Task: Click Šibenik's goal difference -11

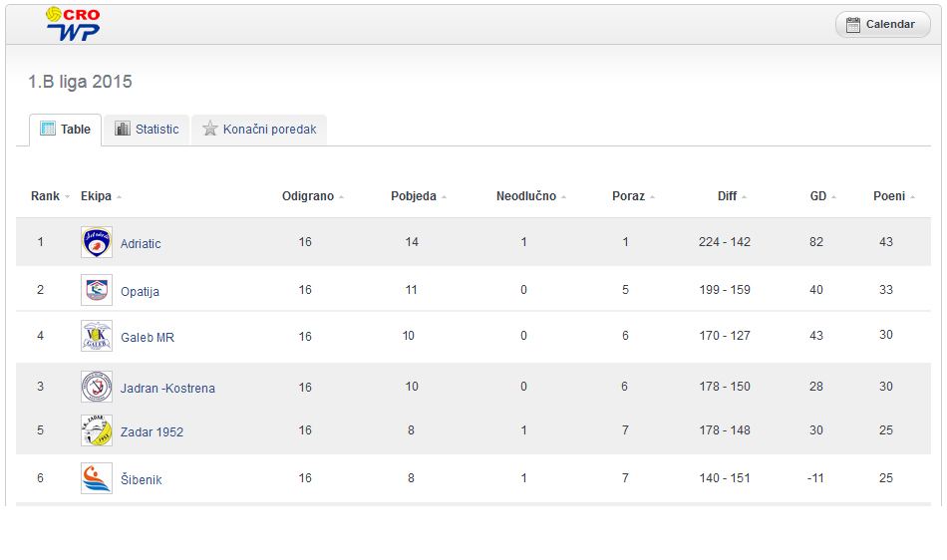Action: [x=815, y=478]
